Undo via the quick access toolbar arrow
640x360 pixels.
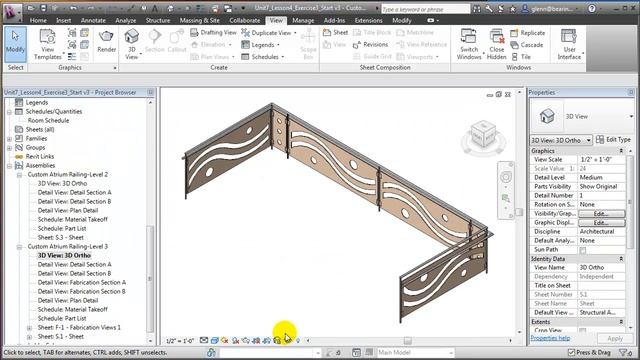coord(73,8)
